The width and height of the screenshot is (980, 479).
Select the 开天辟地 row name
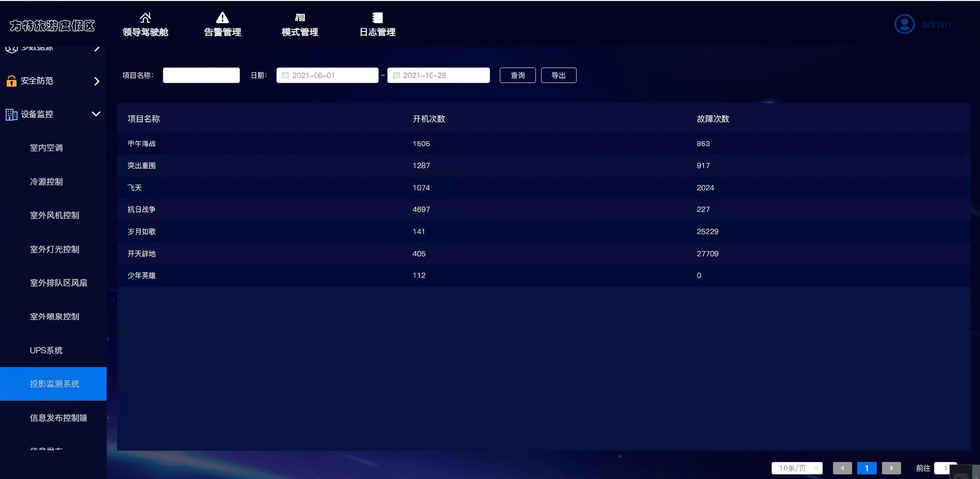(142, 254)
